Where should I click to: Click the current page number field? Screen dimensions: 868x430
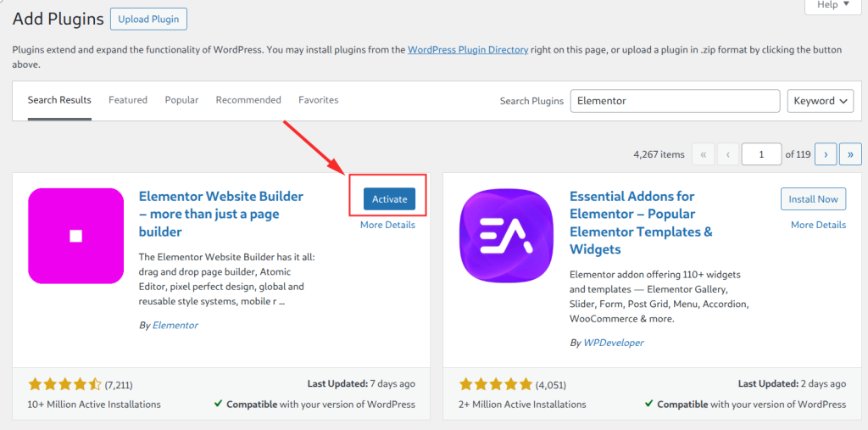[x=762, y=154]
